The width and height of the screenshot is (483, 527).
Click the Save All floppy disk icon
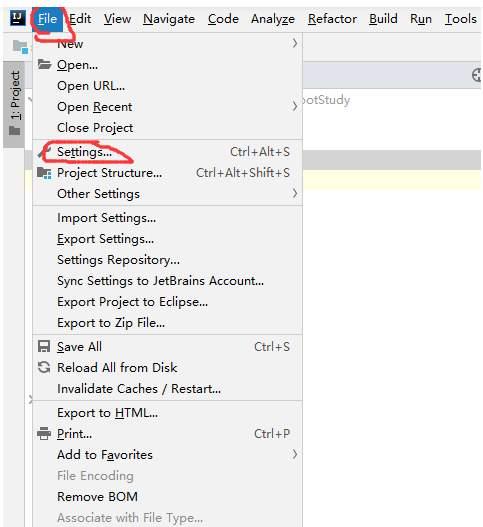click(x=44, y=347)
